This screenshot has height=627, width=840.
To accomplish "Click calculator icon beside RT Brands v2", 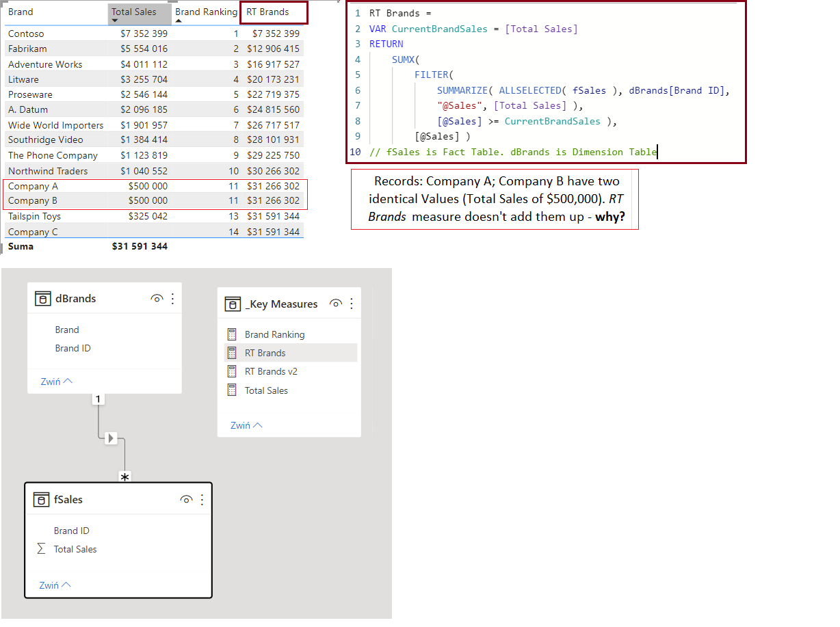I will coord(231,371).
